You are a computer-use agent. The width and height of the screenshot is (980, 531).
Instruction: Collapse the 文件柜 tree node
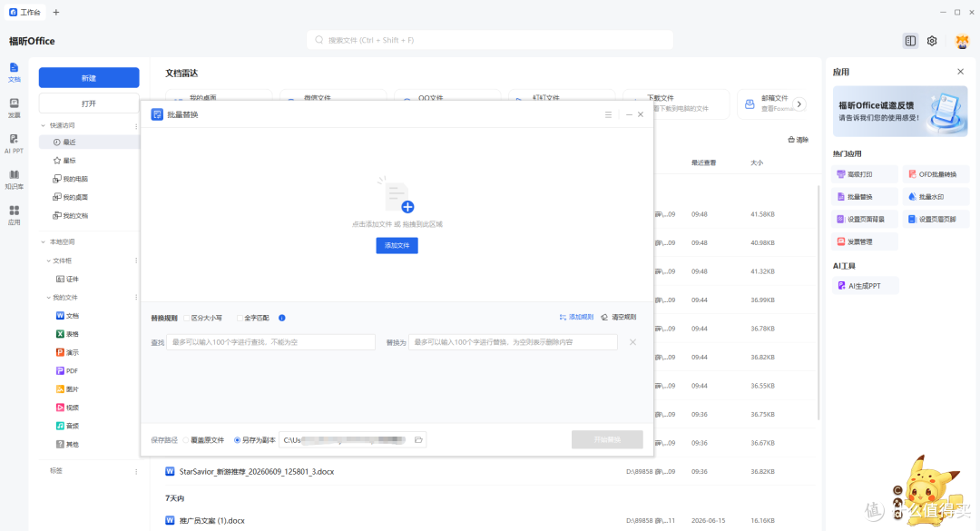(x=49, y=261)
